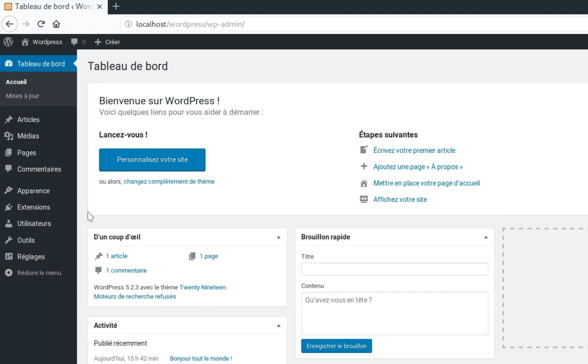588x364 pixels.
Task: Click the pin icon next to 1 article
Action: coord(98,256)
